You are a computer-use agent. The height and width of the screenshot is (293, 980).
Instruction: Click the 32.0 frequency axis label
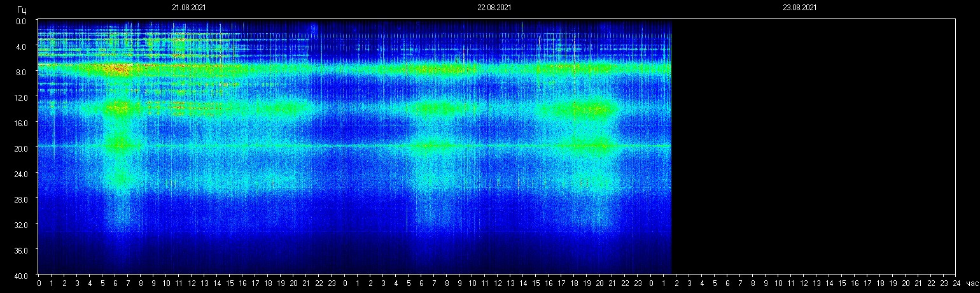click(x=21, y=225)
